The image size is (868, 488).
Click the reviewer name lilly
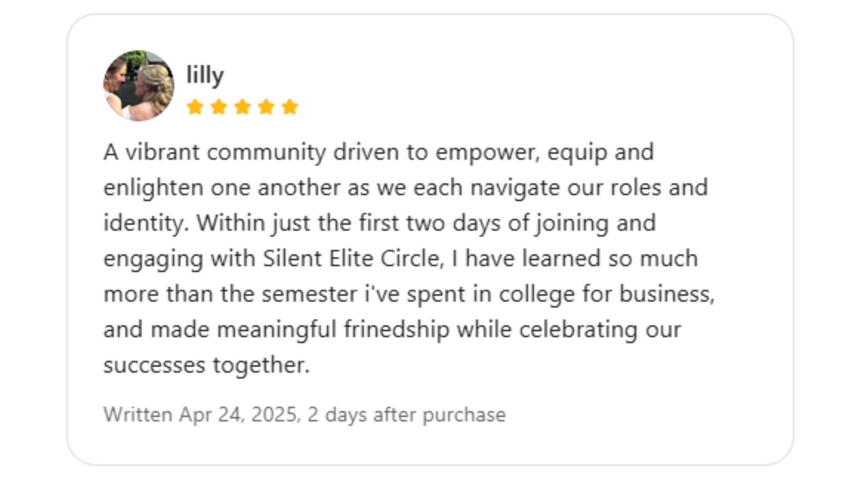205,75
